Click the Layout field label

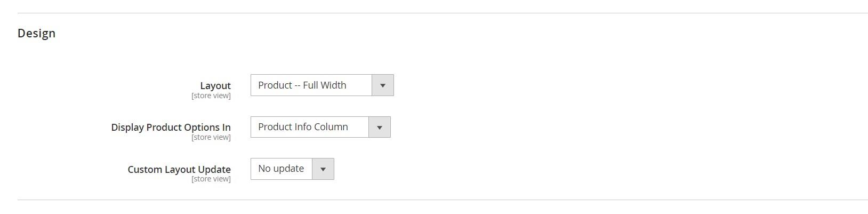(x=215, y=85)
